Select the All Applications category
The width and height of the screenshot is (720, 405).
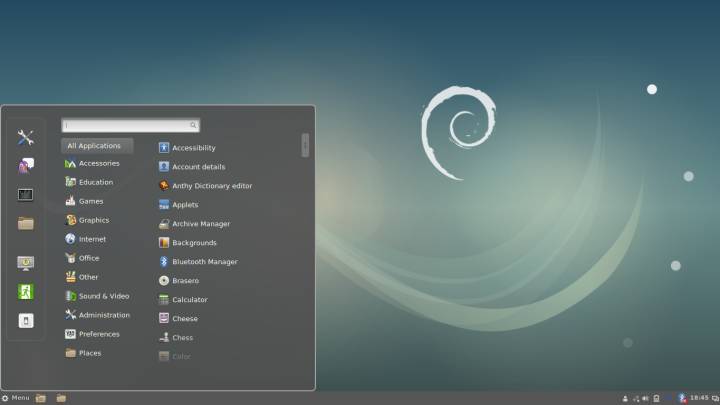coord(97,146)
